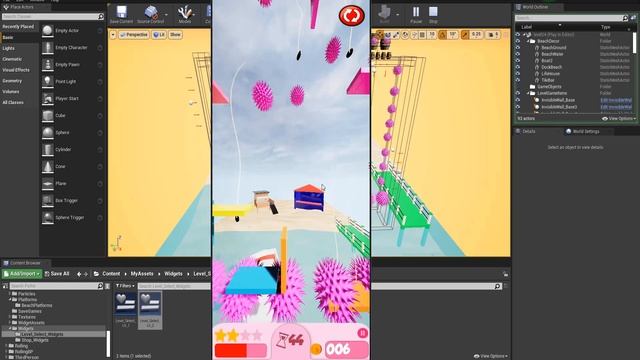The height and width of the screenshot is (360, 640).
Task: Pause the play-in-editor session
Action: pos(416,11)
